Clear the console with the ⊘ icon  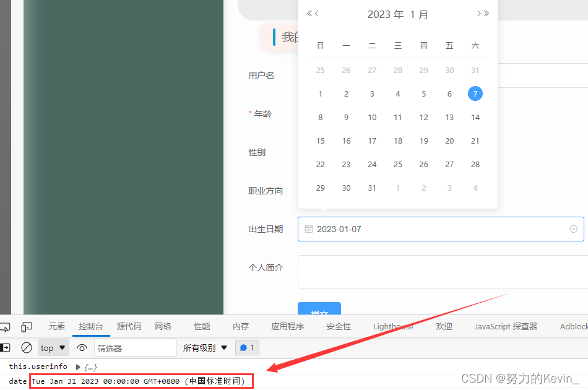tap(26, 347)
